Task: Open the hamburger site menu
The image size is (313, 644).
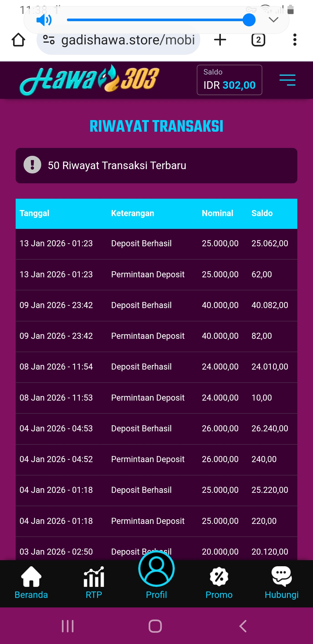Action: click(x=287, y=80)
